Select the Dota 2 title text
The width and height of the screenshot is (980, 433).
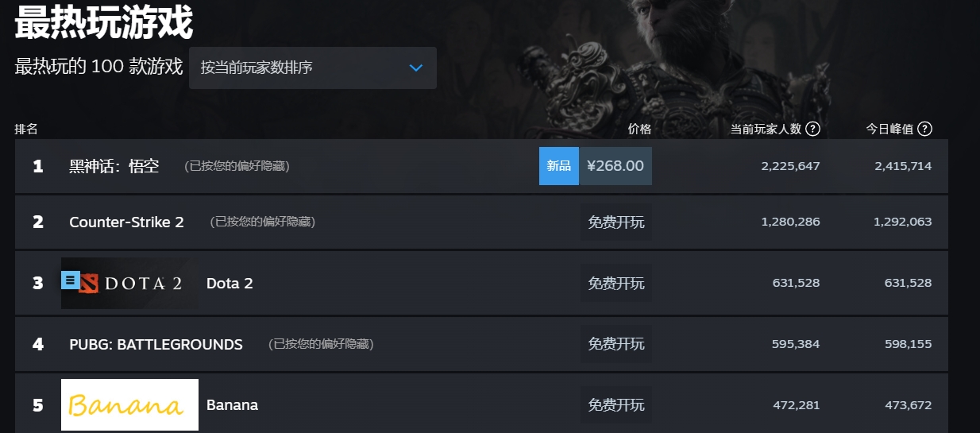point(230,283)
